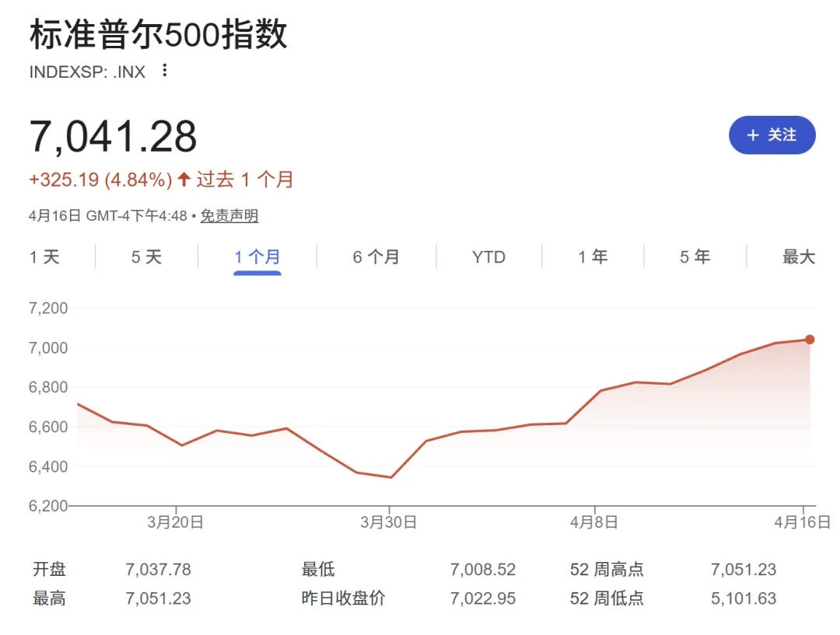The height and width of the screenshot is (635, 840).
Task: Click the 7,200 y-axis label
Action: pyautogui.click(x=48, y=308)
